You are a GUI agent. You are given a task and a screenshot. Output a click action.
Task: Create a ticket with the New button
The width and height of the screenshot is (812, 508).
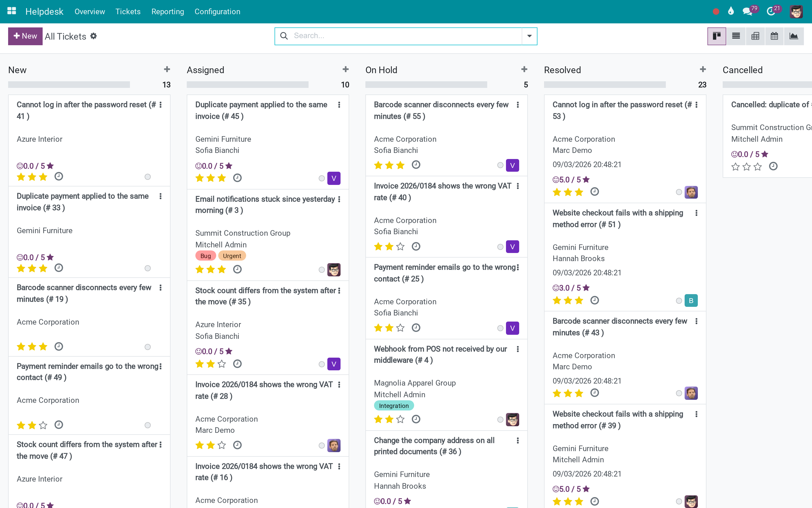click(25, 36)
